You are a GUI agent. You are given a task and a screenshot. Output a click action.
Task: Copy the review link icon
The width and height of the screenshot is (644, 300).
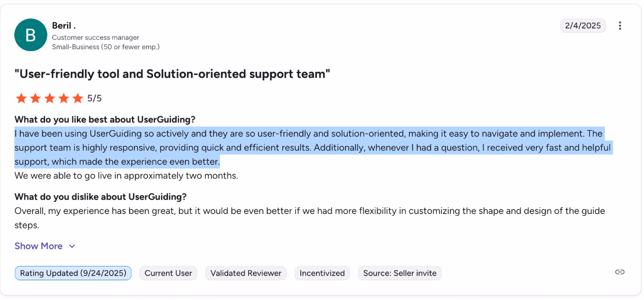[620, 271]
